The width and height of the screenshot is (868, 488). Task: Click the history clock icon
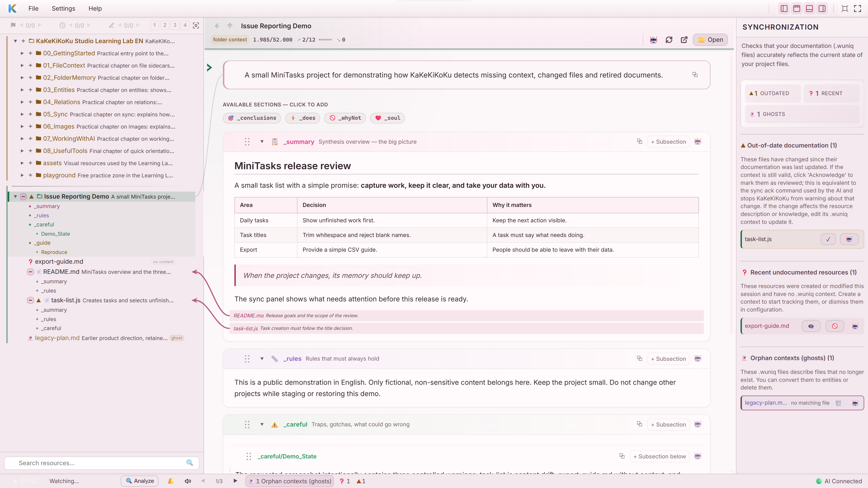62,25
